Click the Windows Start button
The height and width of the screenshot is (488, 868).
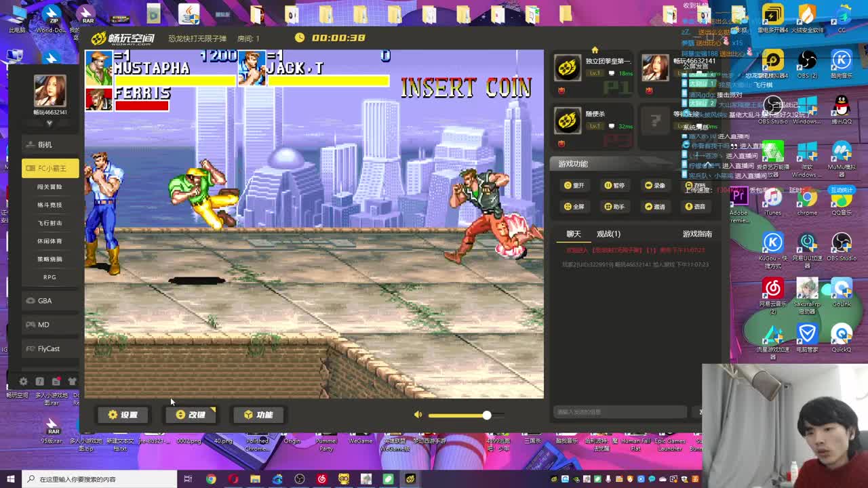click(10, 479)
